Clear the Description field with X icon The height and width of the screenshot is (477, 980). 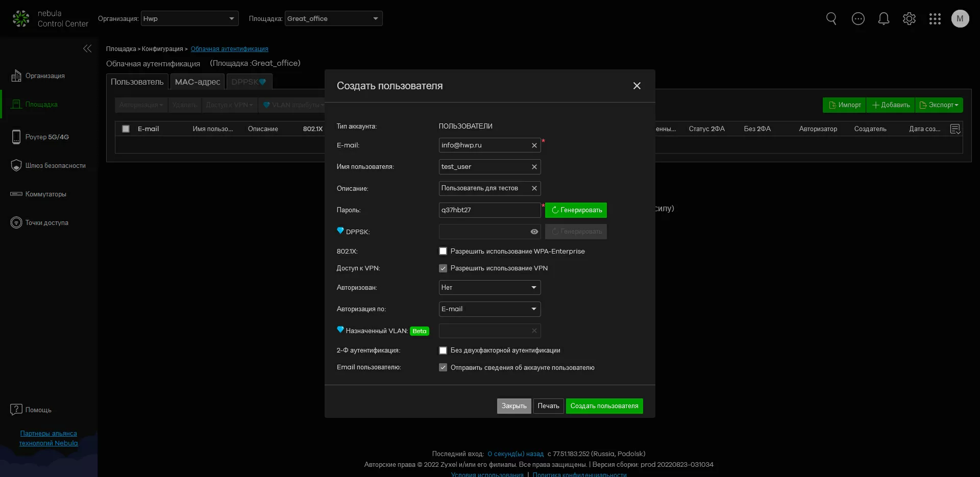534,188
